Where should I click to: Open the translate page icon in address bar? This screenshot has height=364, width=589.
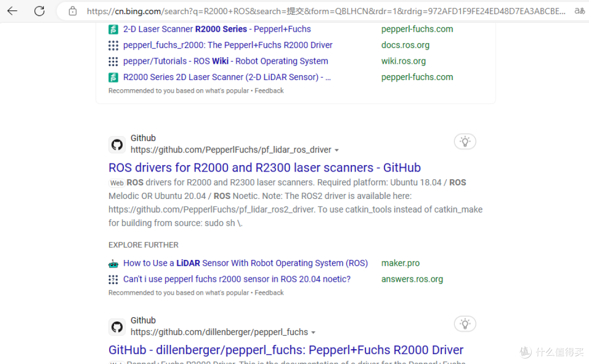click(x=580, y=11)
